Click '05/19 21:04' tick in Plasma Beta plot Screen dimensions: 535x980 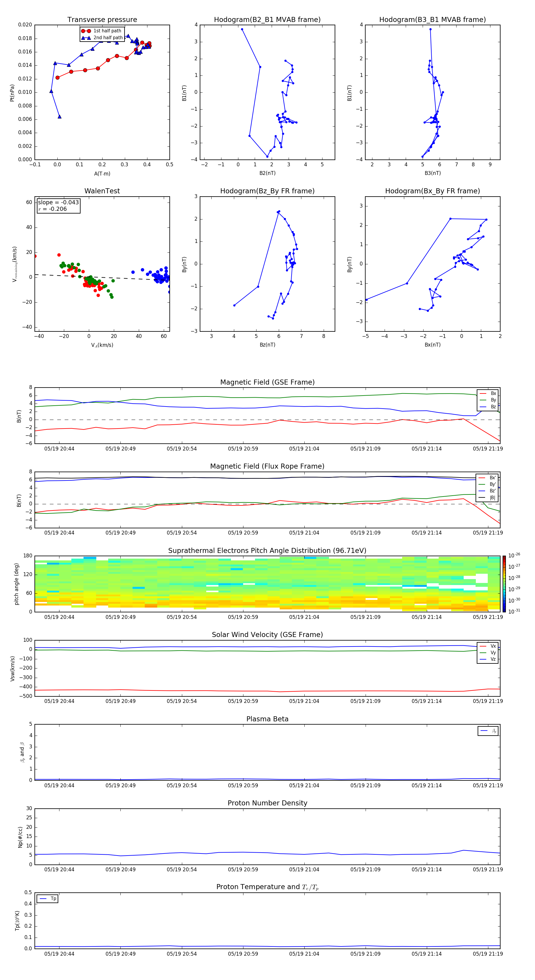tap(304, 785)
